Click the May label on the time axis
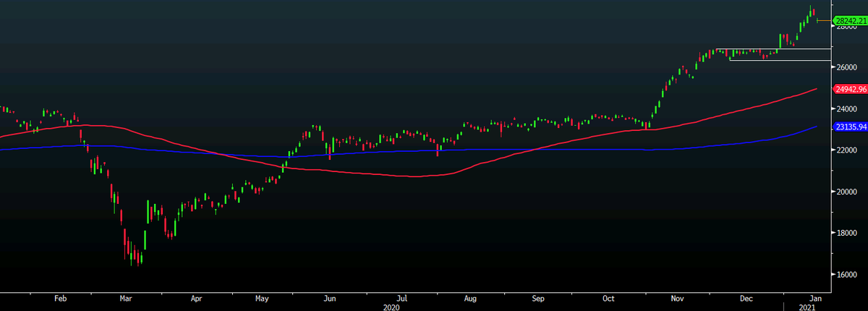Image resolution: width=868 pixels, height=311 pixels. point(262,297)
